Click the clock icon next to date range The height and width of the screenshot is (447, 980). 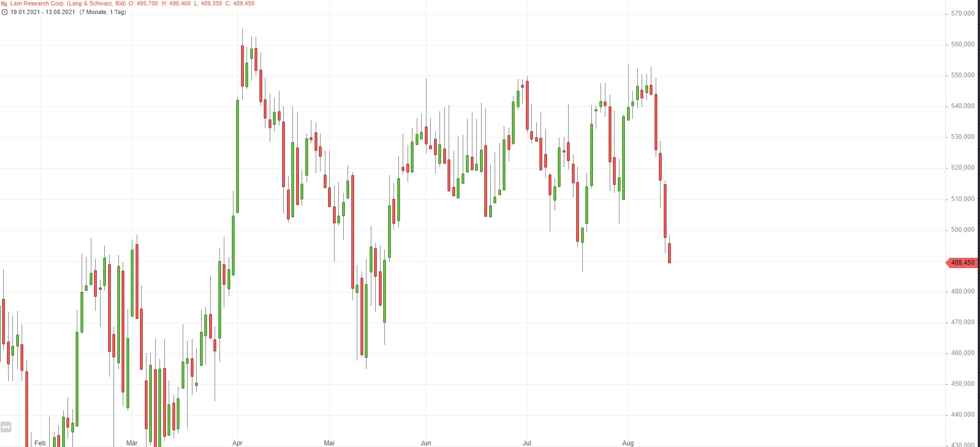[x=5, y=12]
